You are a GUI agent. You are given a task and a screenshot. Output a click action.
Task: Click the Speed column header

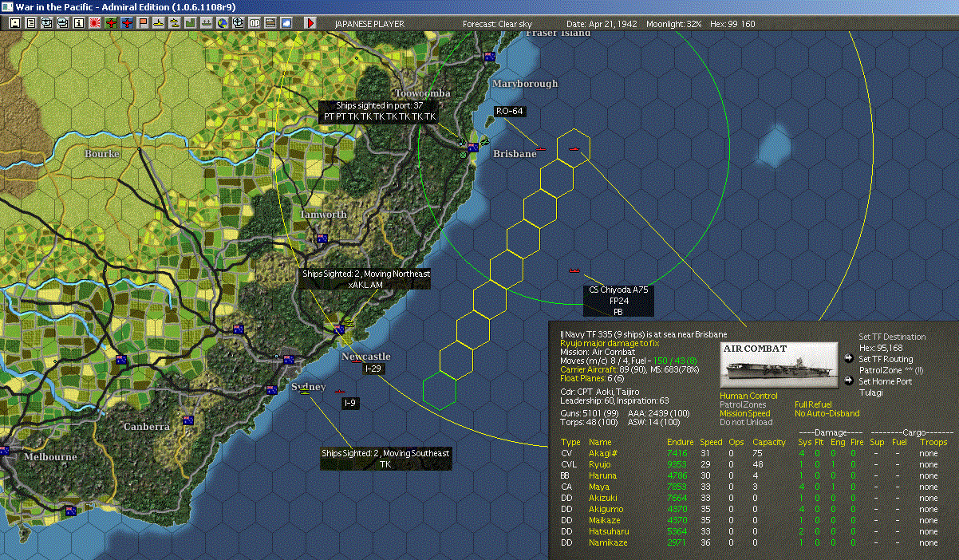point(711,441)
